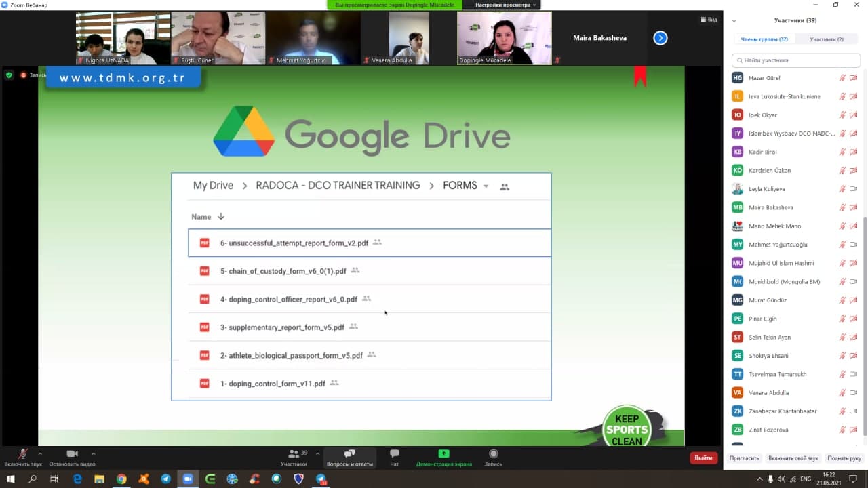Click PDF icon of 5- chain_of_custody_form
The image size is (868, 488).
tap(204, 271)
